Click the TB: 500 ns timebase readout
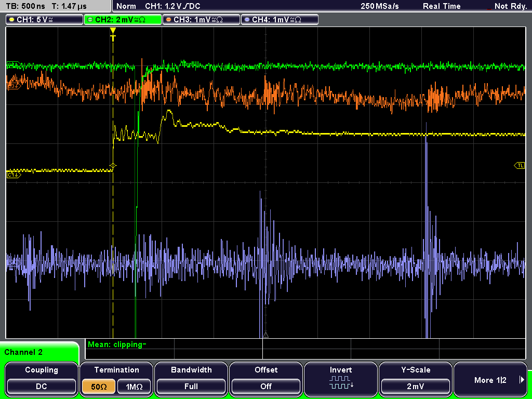 [25, 6]
